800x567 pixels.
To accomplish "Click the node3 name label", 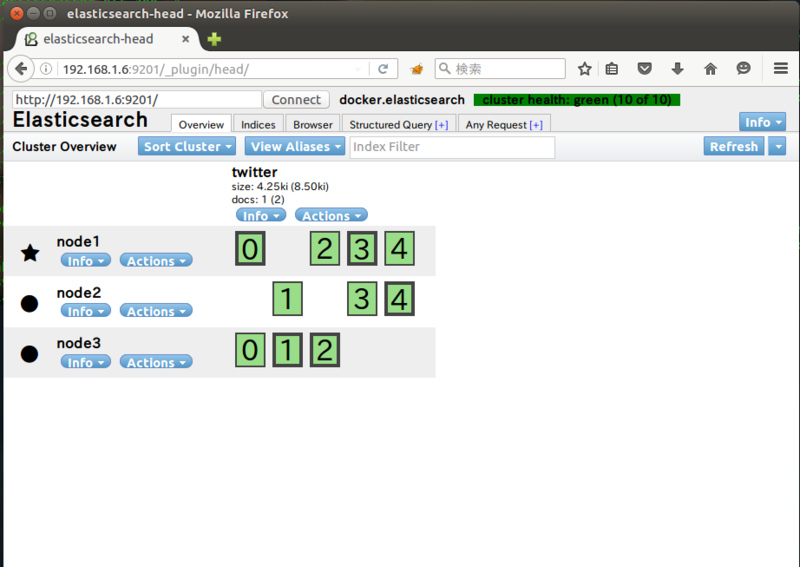I will click(x=79, y=343).
